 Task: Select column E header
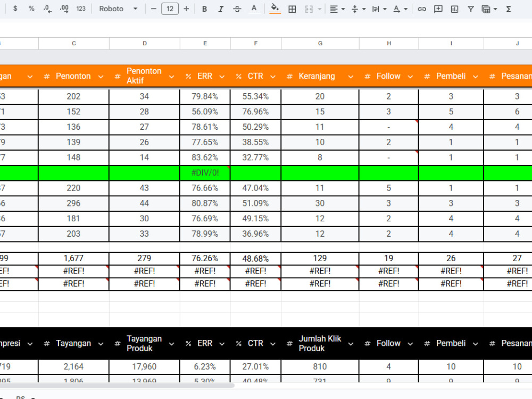point(205,44)
